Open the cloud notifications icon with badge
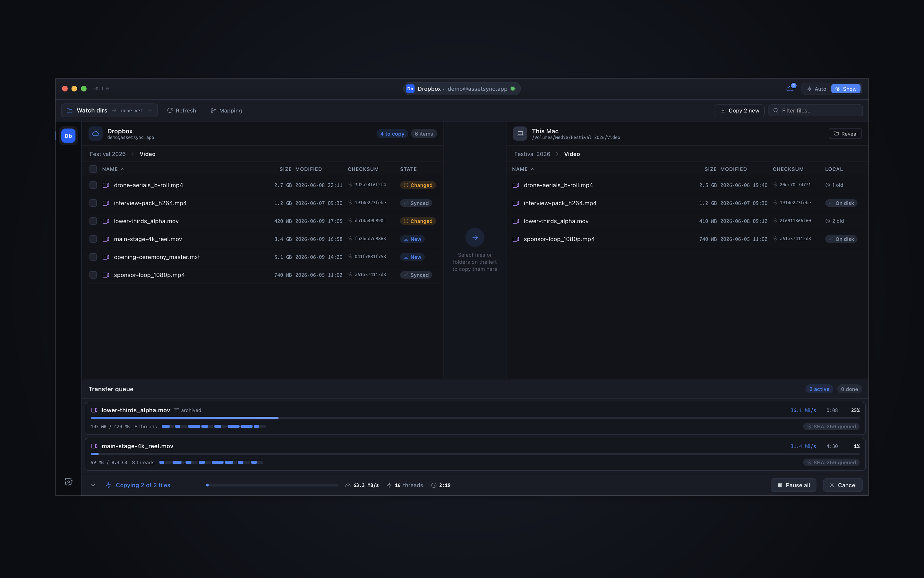924x578 pixels. [x=790, y=89]
